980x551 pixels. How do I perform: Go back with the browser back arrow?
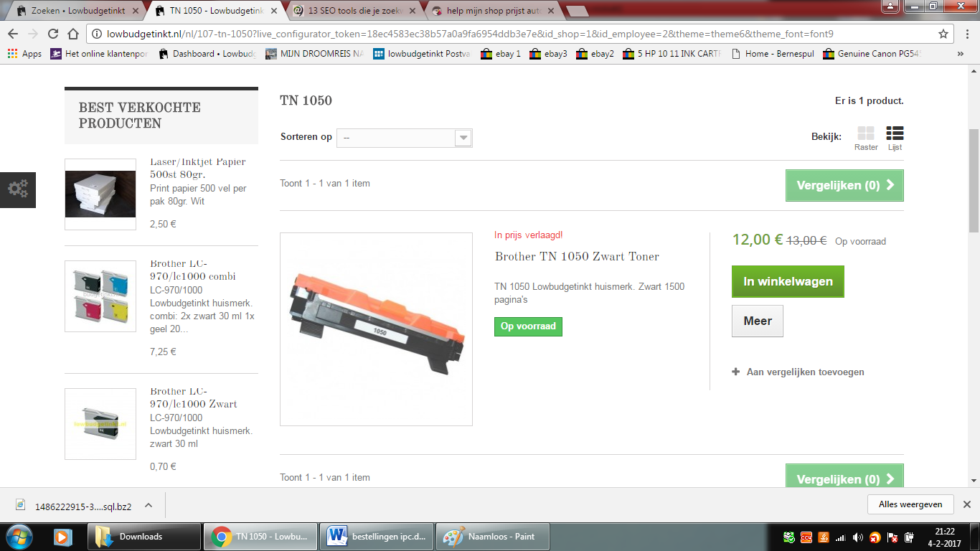click(x=13, y=34)
